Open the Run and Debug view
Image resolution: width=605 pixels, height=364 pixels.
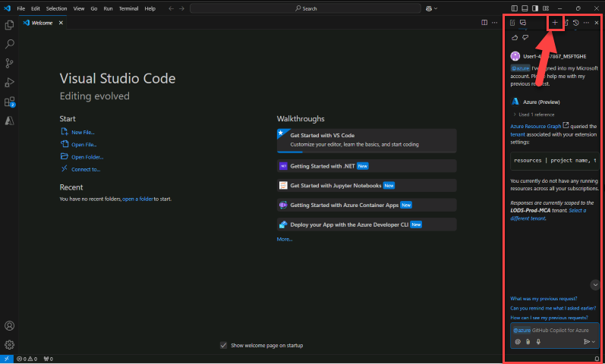[x=10, y=83]
